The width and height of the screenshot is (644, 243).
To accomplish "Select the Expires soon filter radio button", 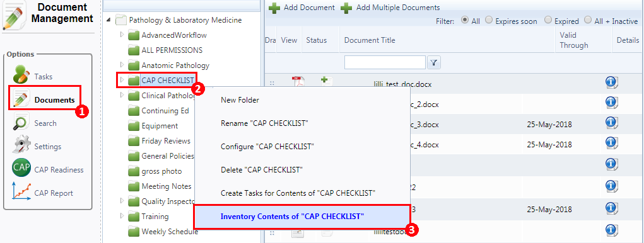I will tap(489, 20).
